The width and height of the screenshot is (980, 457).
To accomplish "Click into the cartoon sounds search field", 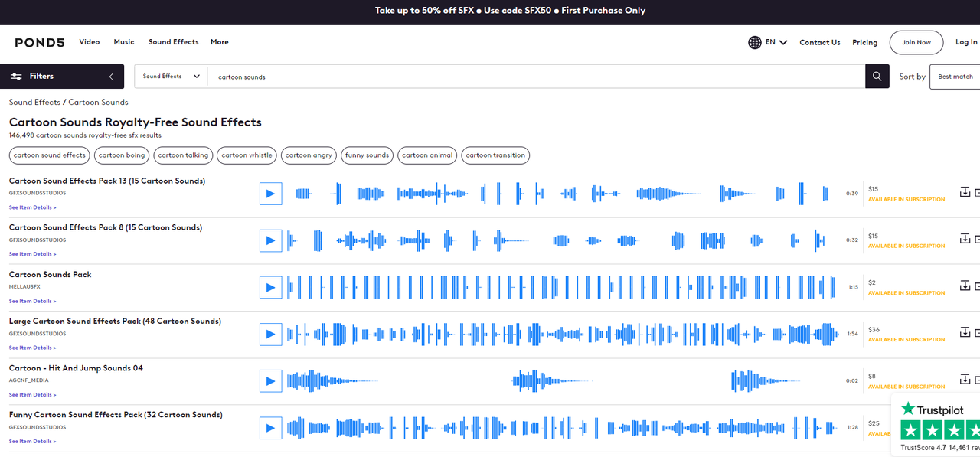I will [536, 77].
